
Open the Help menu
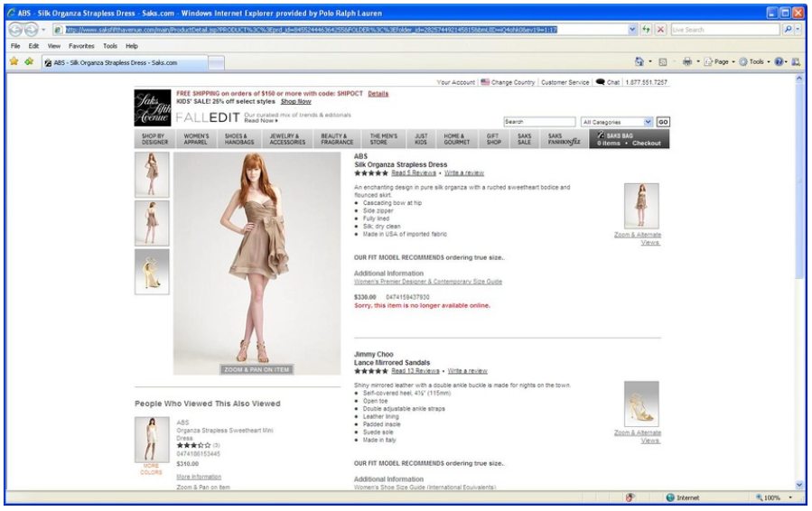(x=132, y=46)
